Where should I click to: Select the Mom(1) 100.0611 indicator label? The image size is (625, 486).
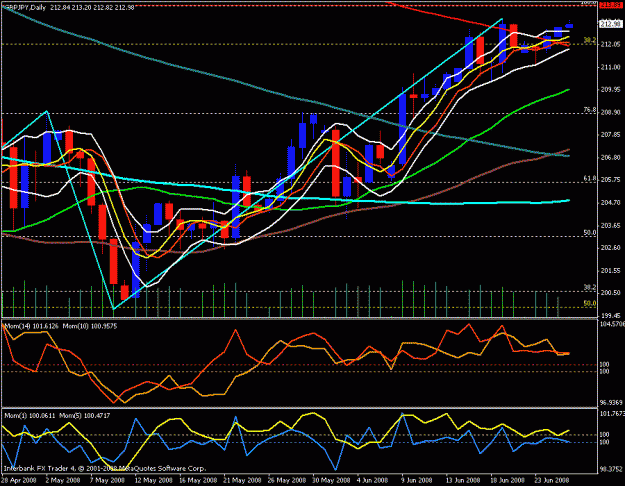point(30,416)
